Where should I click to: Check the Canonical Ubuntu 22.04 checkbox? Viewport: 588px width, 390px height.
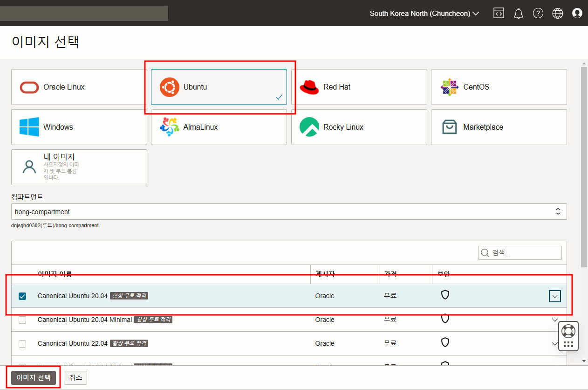(22, 344)
